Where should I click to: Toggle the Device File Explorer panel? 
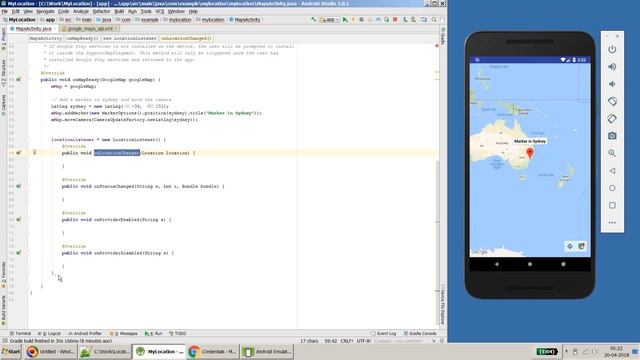(443, 304)
